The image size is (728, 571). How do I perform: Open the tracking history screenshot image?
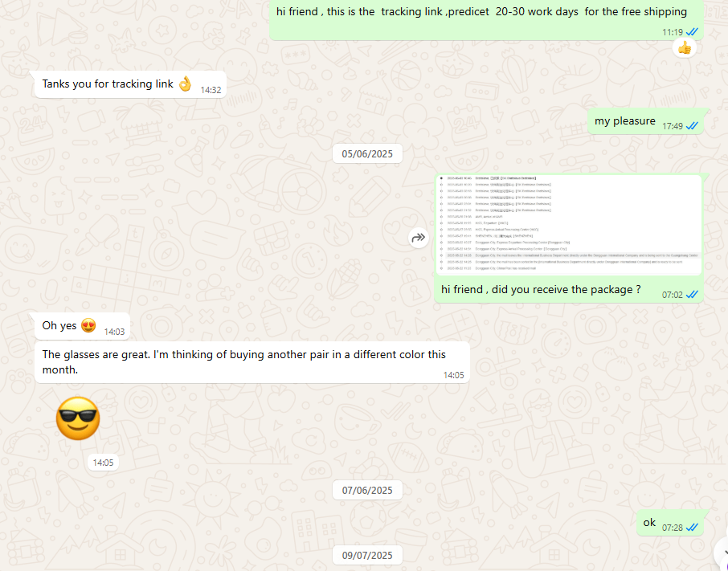569,224
